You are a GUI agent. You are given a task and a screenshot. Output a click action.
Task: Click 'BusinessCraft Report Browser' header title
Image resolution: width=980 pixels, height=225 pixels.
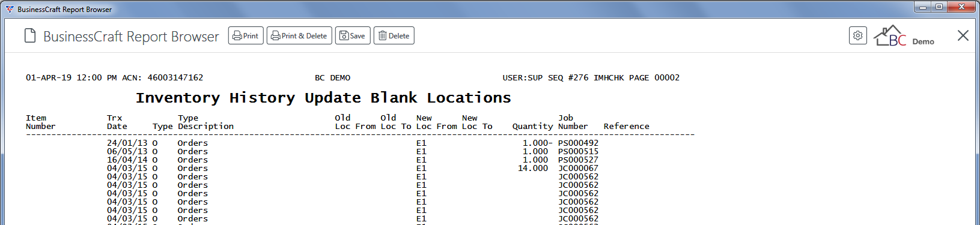tap(131, 37)
